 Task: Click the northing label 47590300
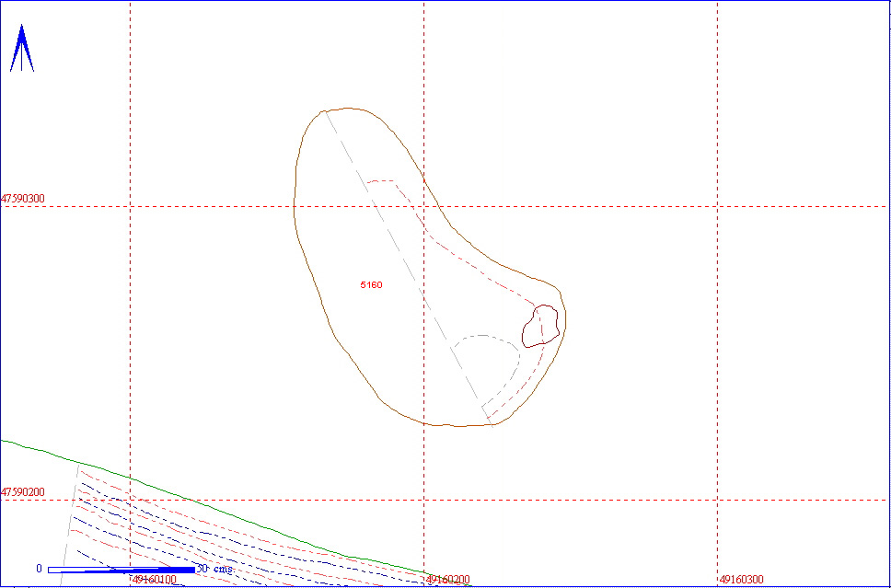tap(23, 199)
